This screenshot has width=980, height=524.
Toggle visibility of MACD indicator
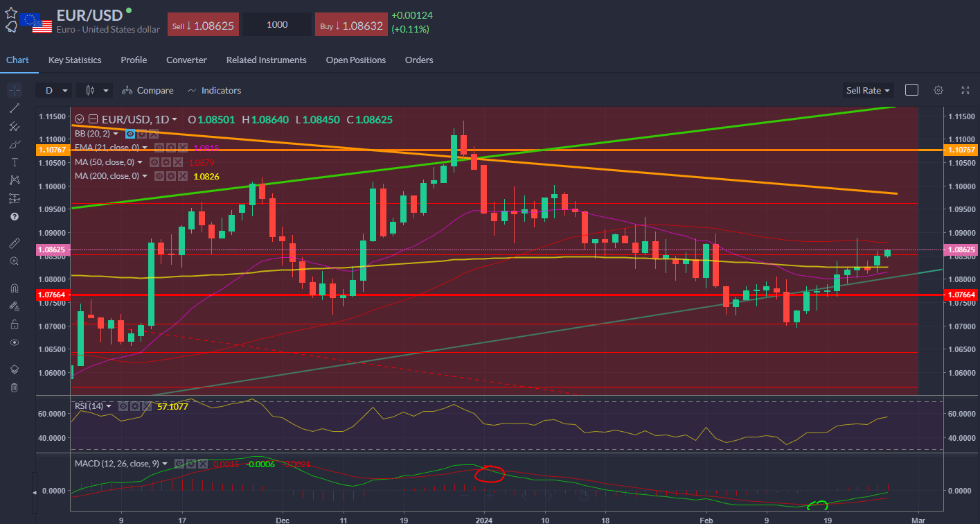pos(179,464)
